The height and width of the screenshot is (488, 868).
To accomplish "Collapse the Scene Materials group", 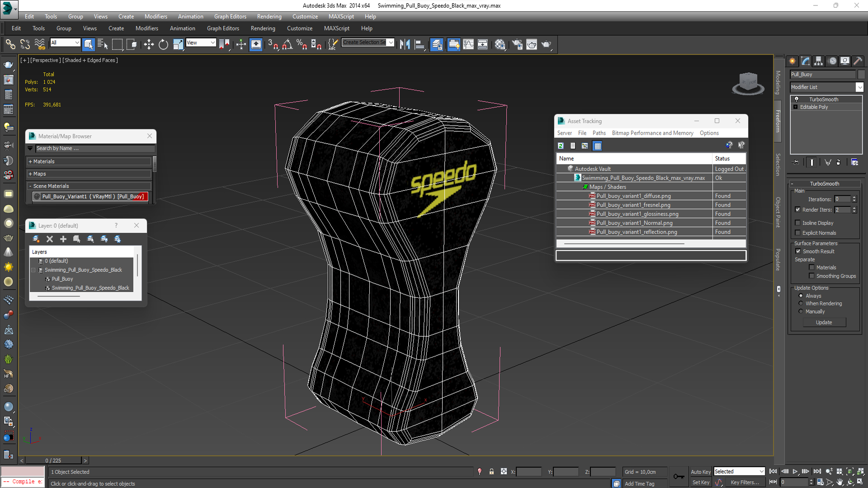I will tap(90, 186).
